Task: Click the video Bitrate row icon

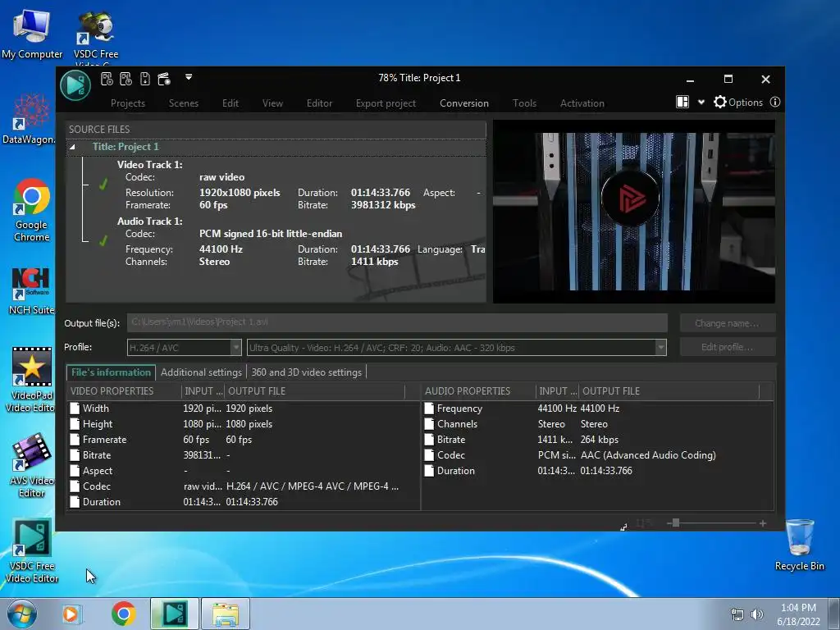Action: point(75,454)
